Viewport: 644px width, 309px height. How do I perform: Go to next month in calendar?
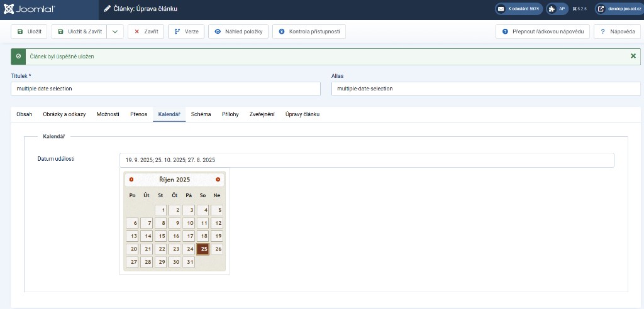pyautogui.click(x=218, y=180)
